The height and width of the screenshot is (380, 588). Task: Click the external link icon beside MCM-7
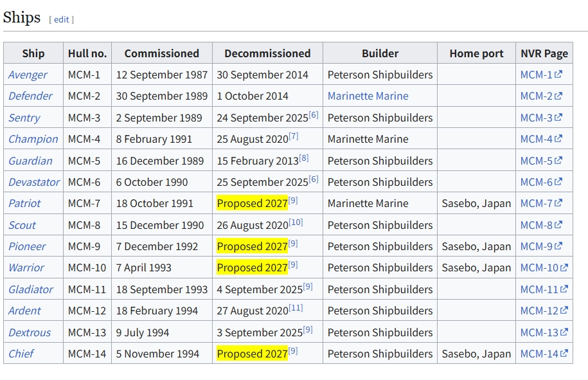[558, 203]
